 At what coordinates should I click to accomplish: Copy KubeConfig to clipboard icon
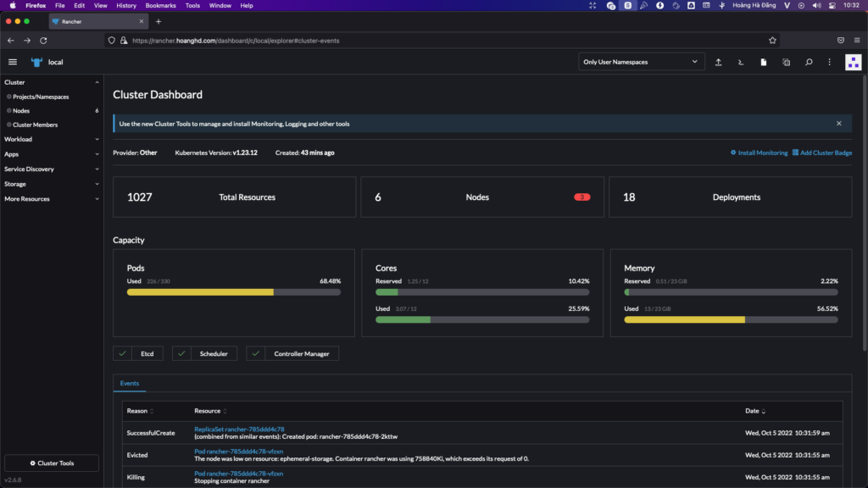[x=786, y=62]
